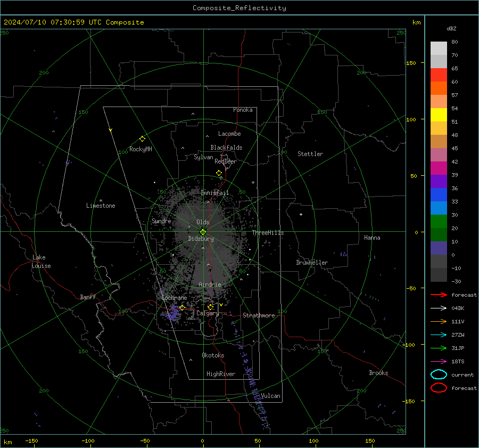
Task: Click the cyan current ellipse symbol
Action: [x=439, y=374]
